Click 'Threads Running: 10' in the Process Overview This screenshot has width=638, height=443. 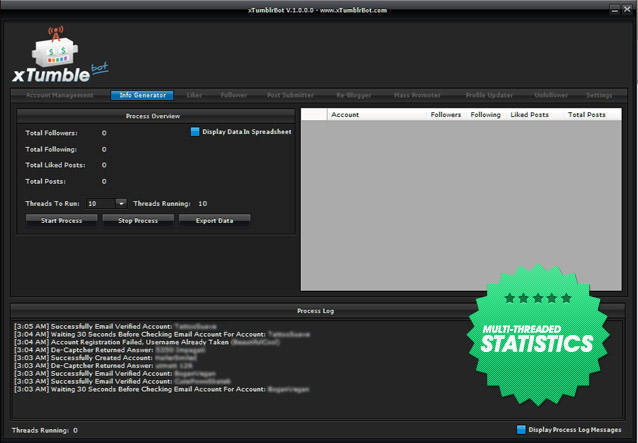pyautogui.click(x=170, y=203)
